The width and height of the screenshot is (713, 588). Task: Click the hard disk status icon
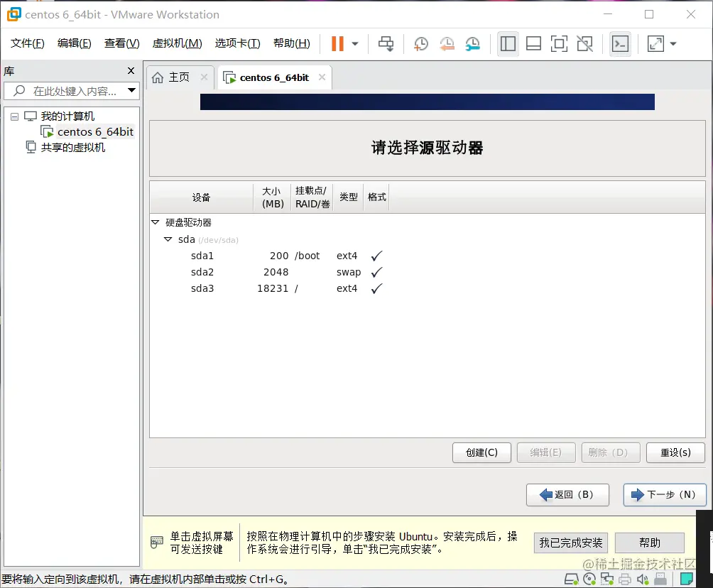571,579
